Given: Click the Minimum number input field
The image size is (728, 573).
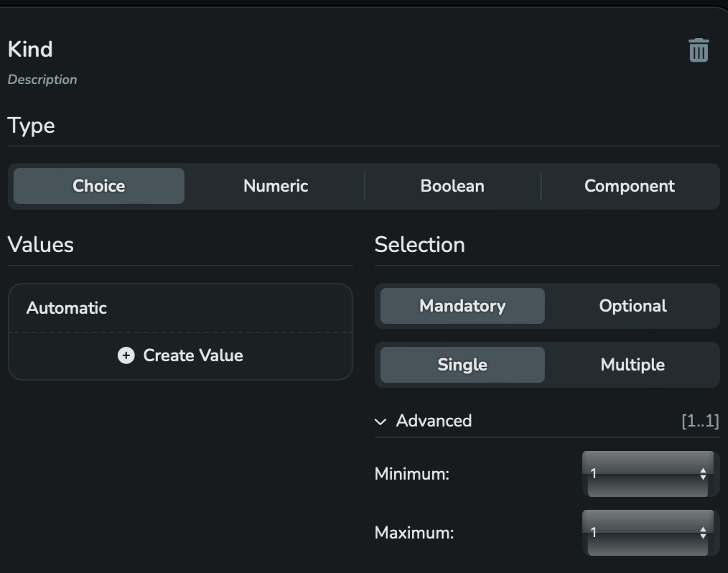Looking at the screenshot, I should 648,474.
